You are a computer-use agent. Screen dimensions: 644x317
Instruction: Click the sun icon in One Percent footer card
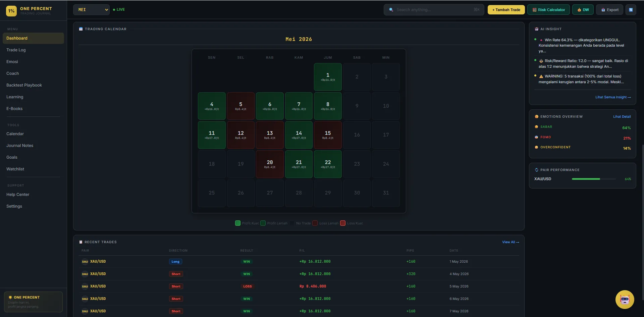click(10, 297)
